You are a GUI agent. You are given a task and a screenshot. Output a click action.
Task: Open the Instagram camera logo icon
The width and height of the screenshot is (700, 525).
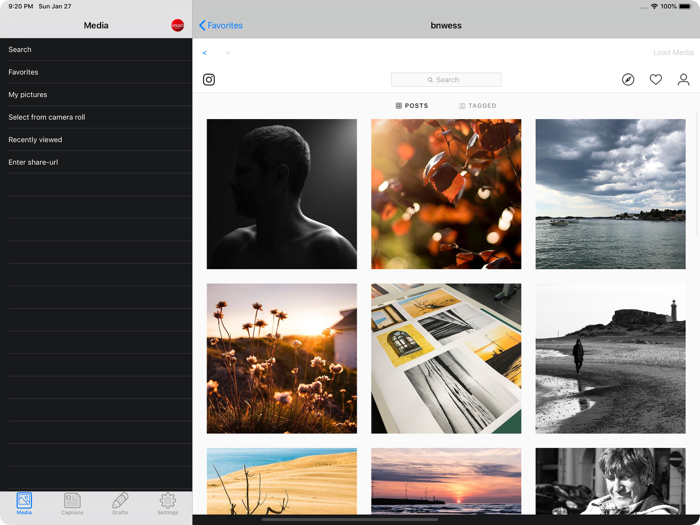coord(209,79)
